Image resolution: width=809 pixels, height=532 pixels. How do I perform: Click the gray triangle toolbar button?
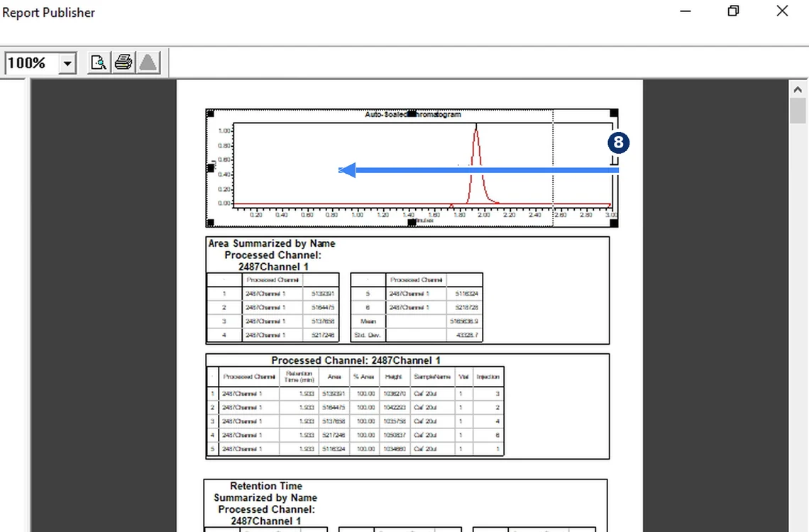148,63
